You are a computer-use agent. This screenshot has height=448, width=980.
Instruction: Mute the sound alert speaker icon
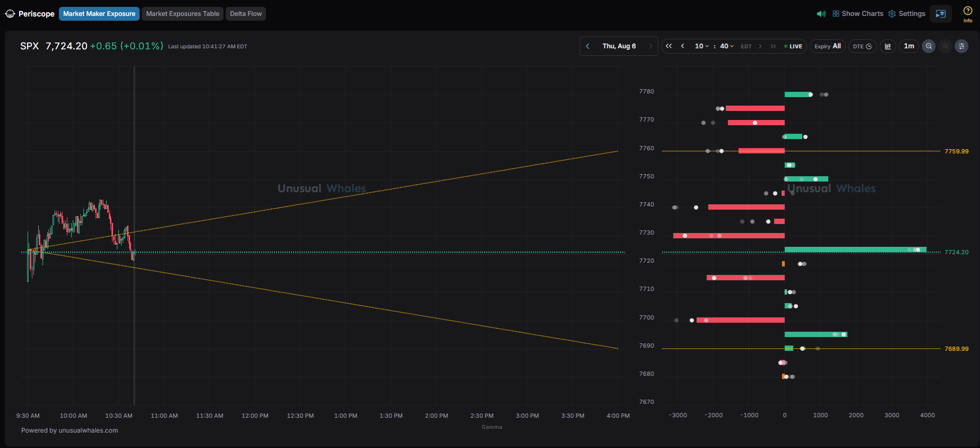pos(821,14)
